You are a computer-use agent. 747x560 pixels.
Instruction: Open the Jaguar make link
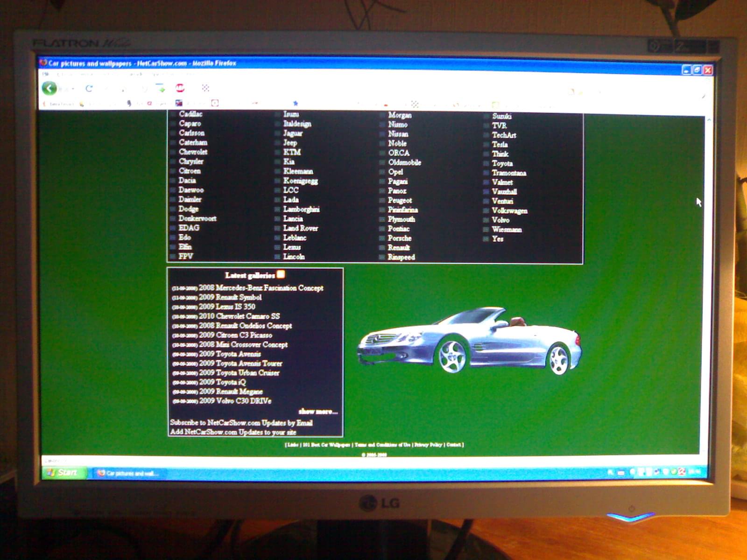[293, 133]
